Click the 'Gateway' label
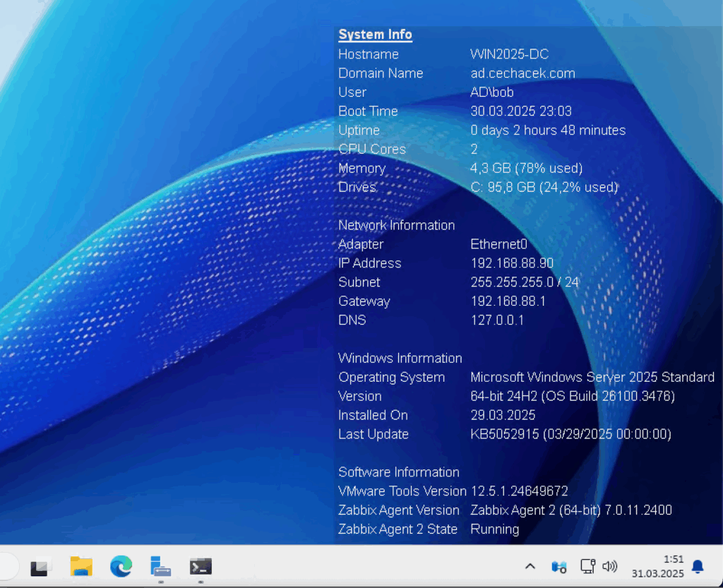The height and width of the screenshot is (588, 723). [364, 301]
